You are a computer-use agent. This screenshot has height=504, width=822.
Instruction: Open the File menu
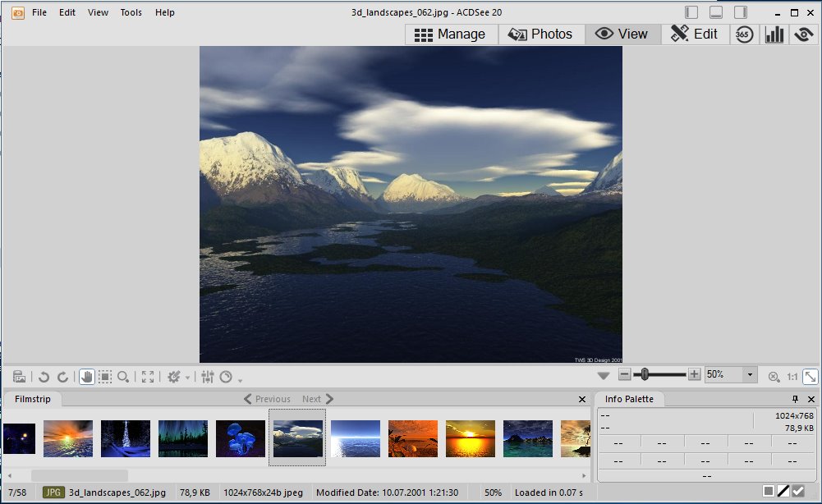pyautogui.click(x=39, y=12)
